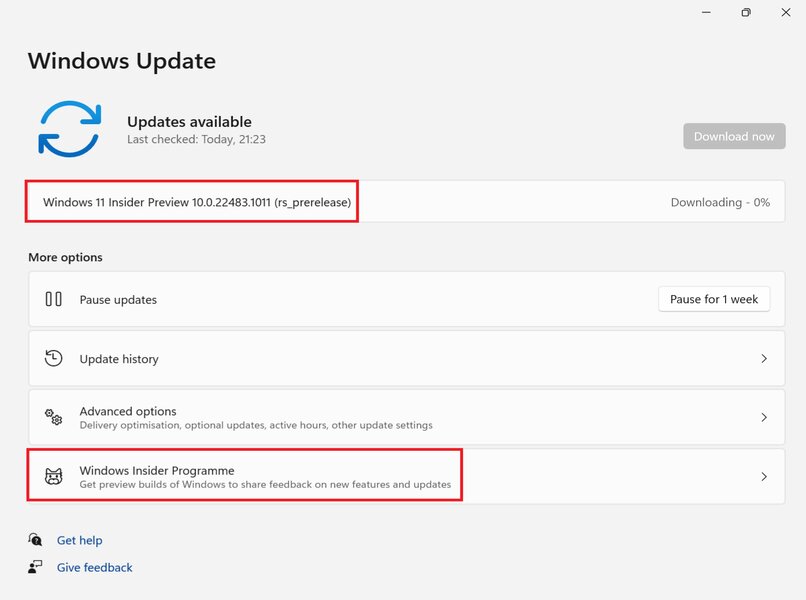Open the Windows Insider Programme settings row
This screenshot has height=600, width=806.
tap(300, 476)
